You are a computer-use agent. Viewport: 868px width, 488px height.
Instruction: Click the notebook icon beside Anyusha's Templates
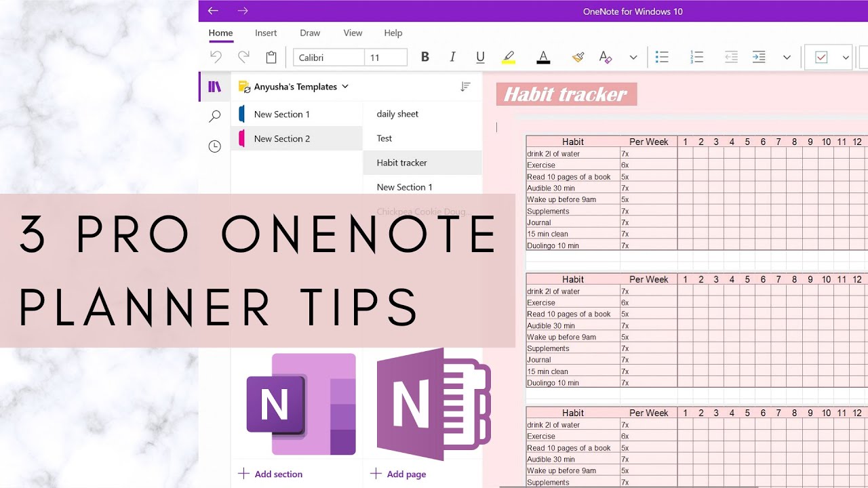coord(244,87)
